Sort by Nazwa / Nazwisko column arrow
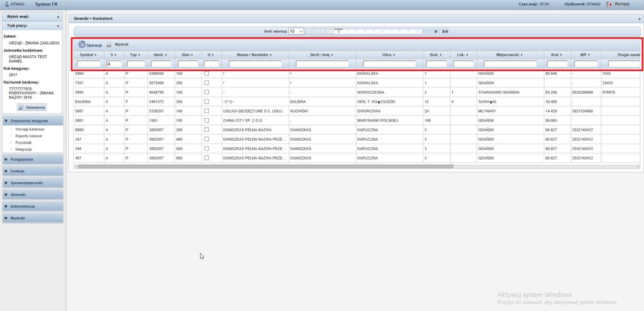Image resolution: width=644 pixels, height=311 pixels. pyautogui.click(x=270, y=55)
